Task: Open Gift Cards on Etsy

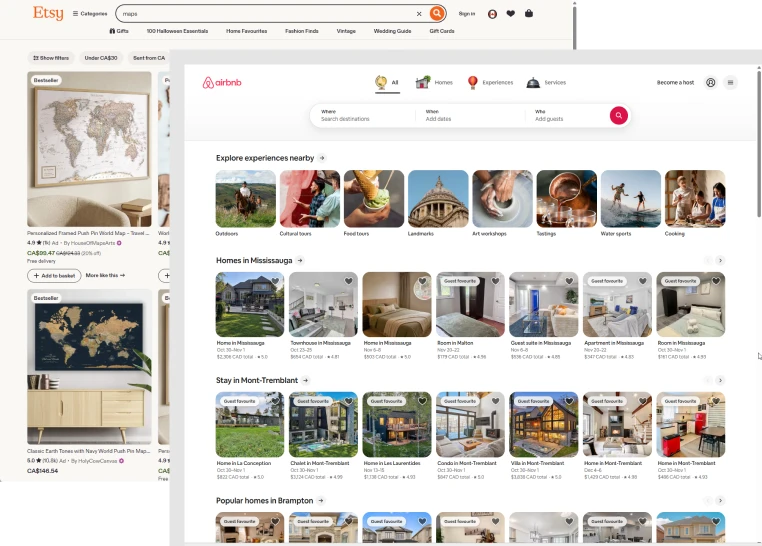Action: [x=442, y=31]
